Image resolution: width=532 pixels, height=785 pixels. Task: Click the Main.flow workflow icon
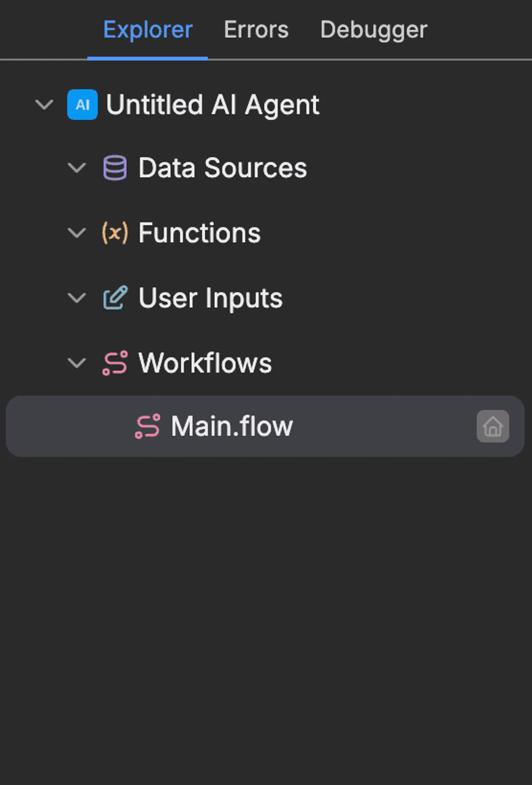[x=148, y=426]
